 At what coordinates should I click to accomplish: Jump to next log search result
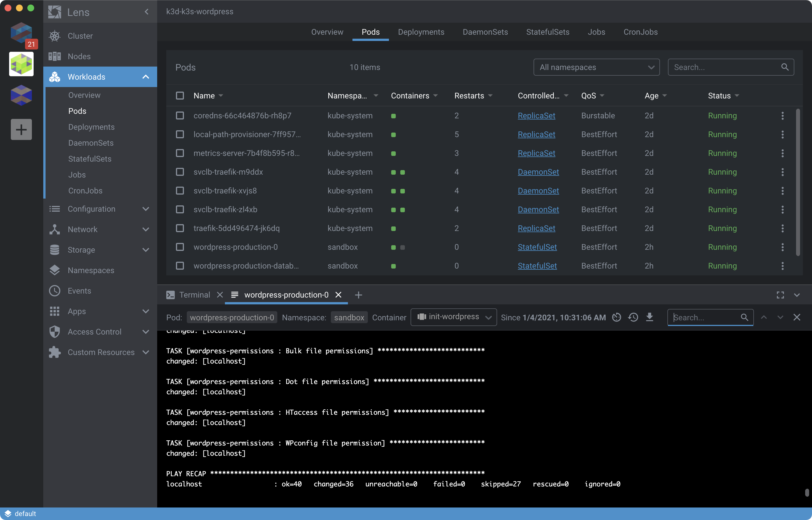click(780, 317)
